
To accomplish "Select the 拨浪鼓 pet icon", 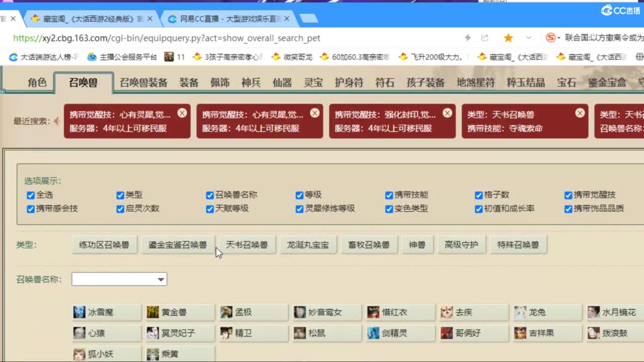I will [593, 333].
